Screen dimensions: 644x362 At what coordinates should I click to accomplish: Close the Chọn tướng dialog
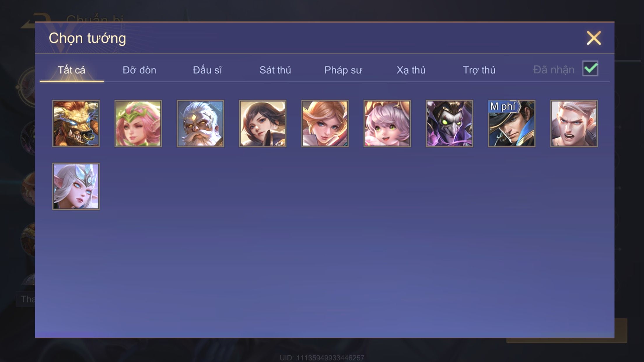pyautogui.click(x=594, y=38)
